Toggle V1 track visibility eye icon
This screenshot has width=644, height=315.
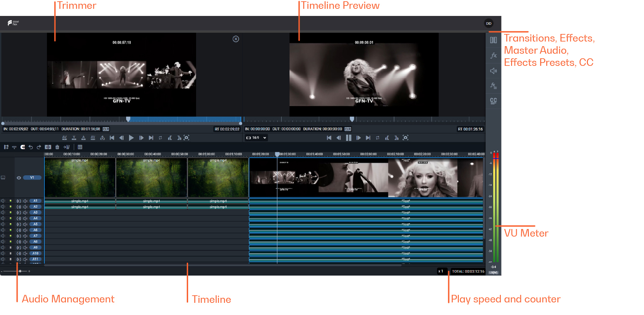click(x=19, y=177)
